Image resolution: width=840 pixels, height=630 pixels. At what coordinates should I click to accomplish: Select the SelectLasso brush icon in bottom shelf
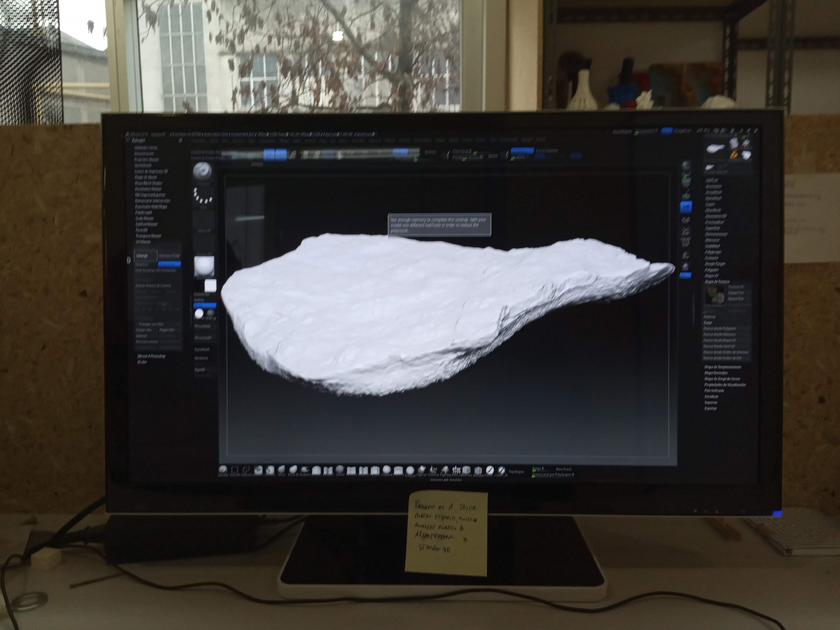[x=246, y=470]
